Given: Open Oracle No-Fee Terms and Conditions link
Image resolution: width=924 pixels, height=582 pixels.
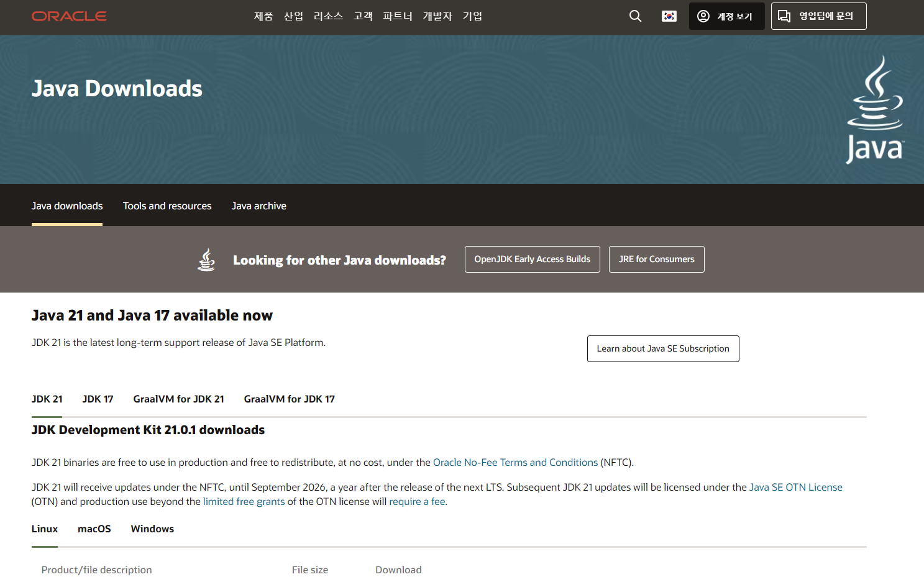Looking at the screenshot, I should tap(515, 462).
